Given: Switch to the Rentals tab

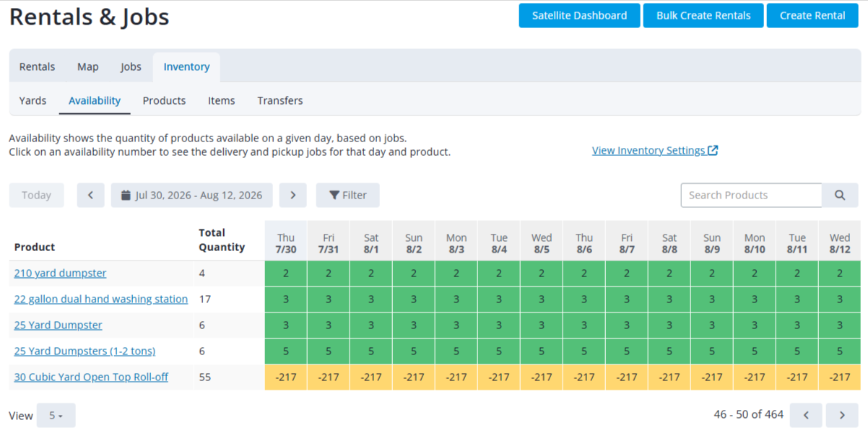Looking at the screenshot, I should pos(37,66).
